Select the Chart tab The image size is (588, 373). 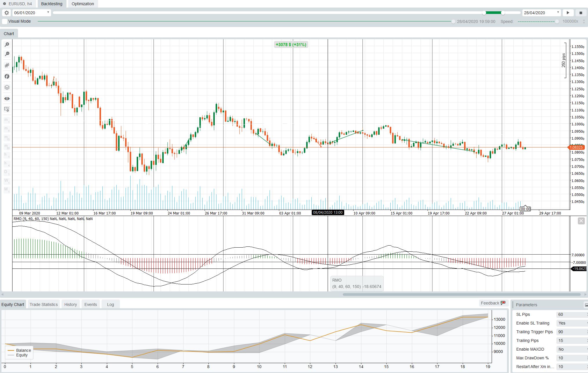[x=9, y=34]
